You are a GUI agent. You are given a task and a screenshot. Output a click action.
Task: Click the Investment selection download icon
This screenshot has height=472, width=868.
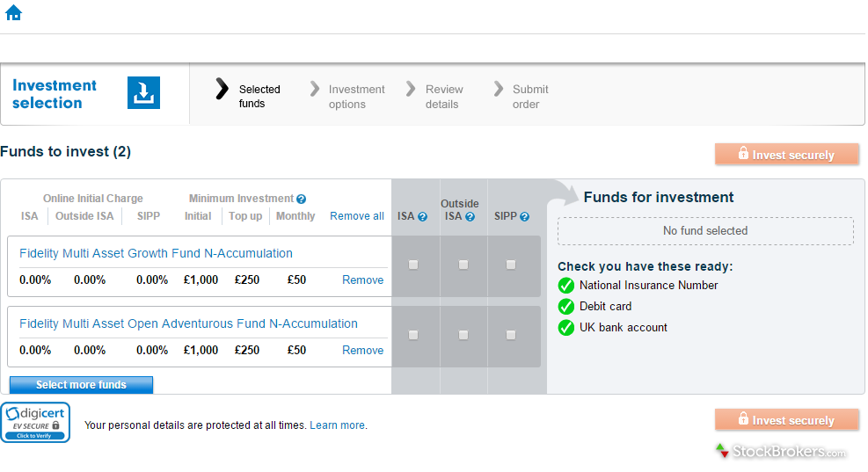(143, 92)
